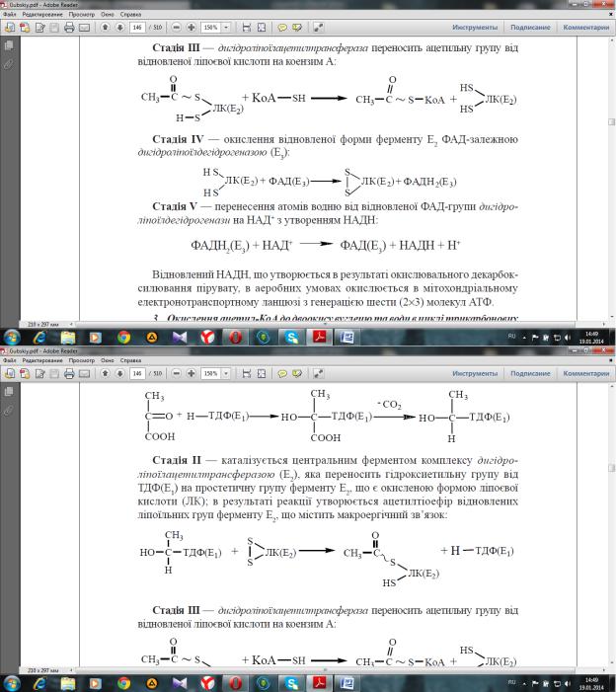This screenshot has height=692, width=616.
Task: Click Fit one full page icon in upper window
Action: 262,28
